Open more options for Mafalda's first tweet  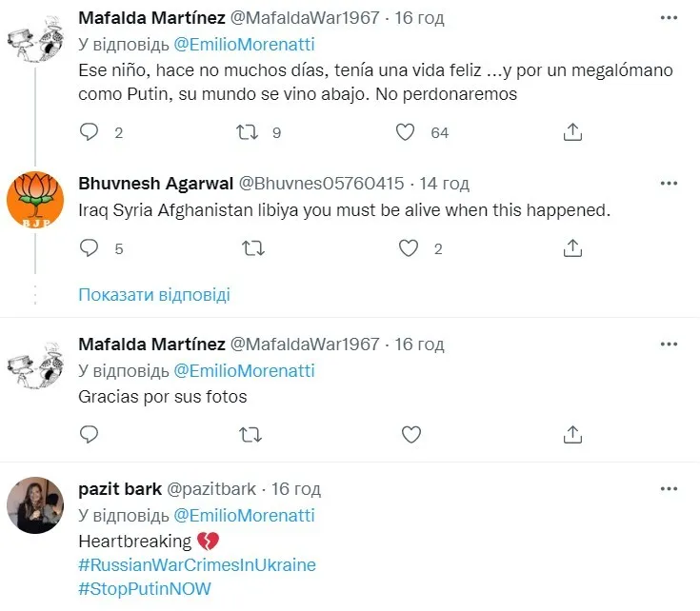tap(669, 18)
